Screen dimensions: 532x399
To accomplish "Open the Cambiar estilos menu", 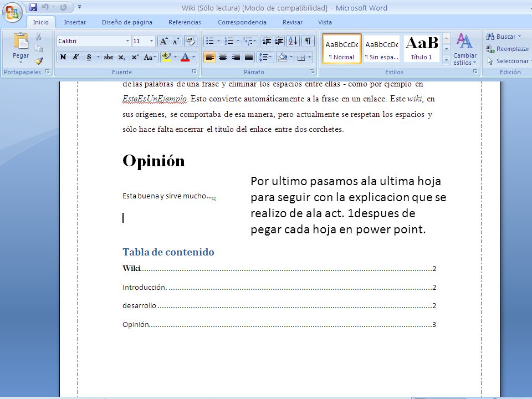I will pyautogui.click(x=465, y=49).
